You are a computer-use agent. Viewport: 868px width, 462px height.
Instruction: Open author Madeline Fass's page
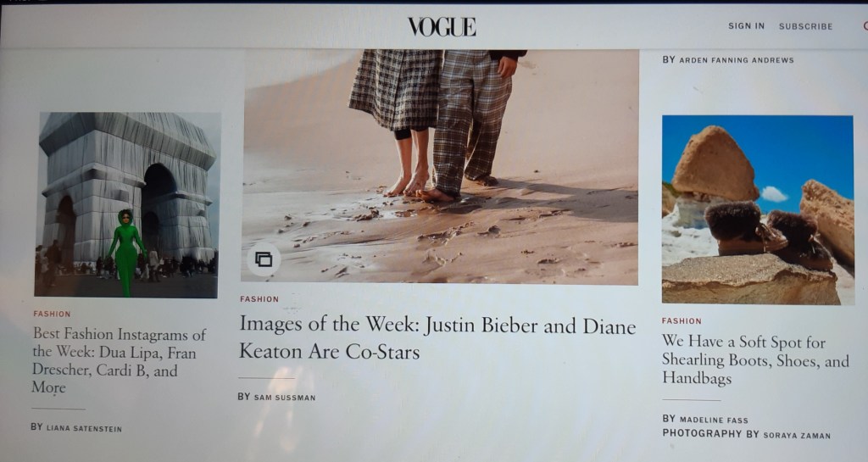714,420
